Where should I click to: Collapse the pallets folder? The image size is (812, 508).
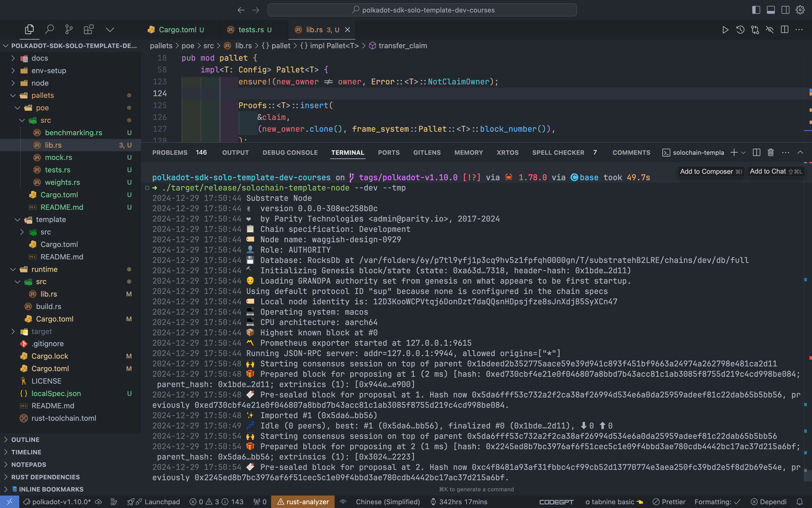pyautogui.click(x=70, y=95)
